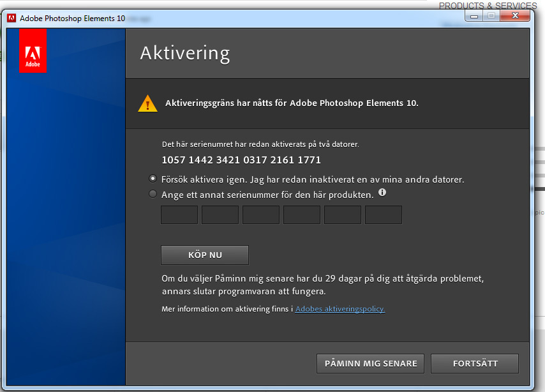Click the KÖP NU button
The height and width of the screenshot is (392, 545).
pos(205,255)
